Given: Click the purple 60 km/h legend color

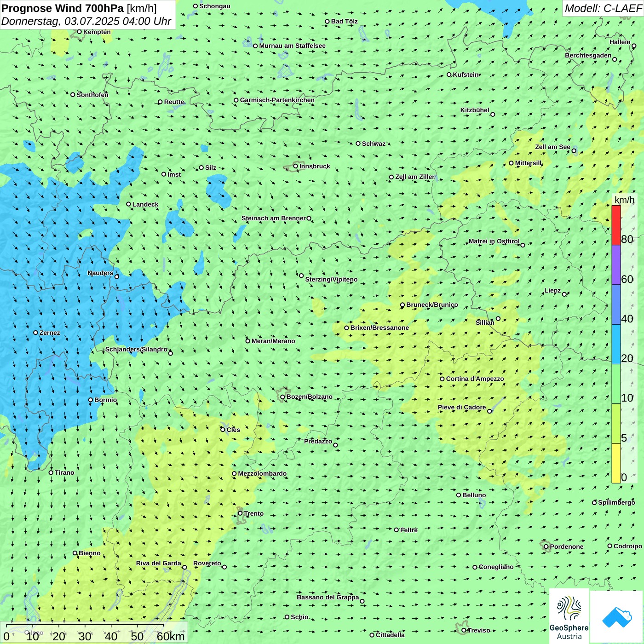Looking at the screenshot, I should (616, 265).
